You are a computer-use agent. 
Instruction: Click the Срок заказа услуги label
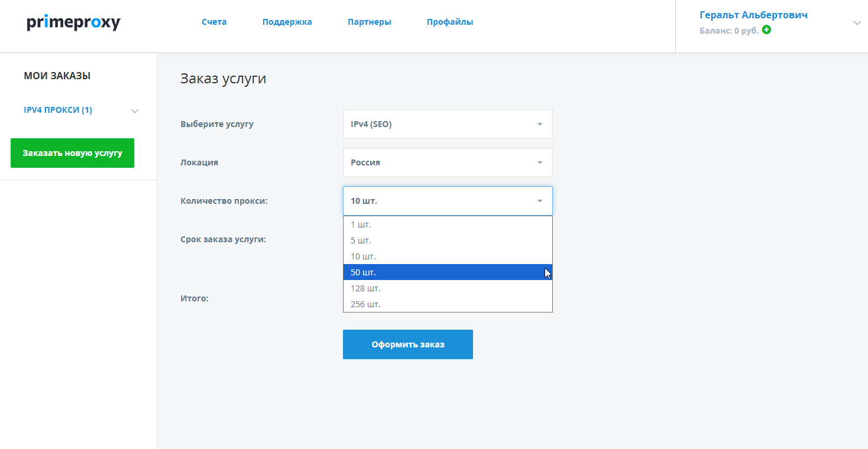coord(223,239)
